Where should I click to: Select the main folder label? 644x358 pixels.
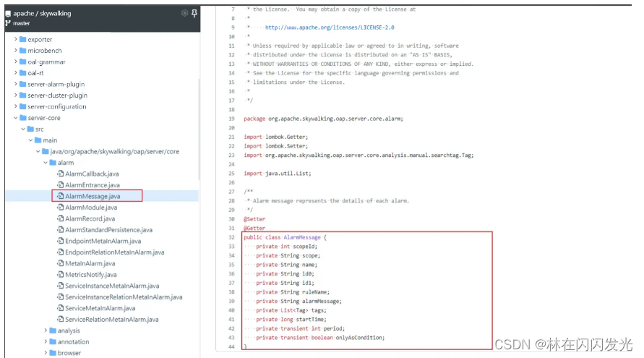[50, 140]
